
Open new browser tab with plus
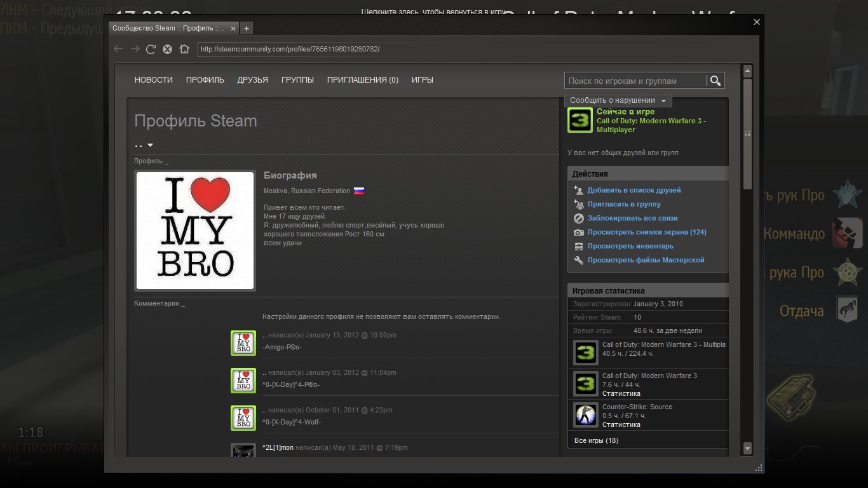coord(247,28)
